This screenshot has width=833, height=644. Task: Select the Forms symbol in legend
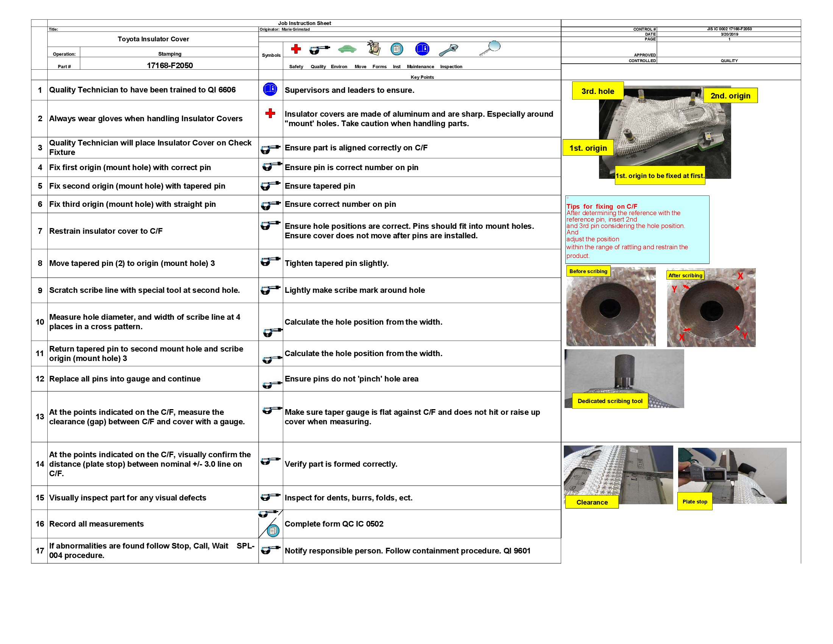coord(398,48)
